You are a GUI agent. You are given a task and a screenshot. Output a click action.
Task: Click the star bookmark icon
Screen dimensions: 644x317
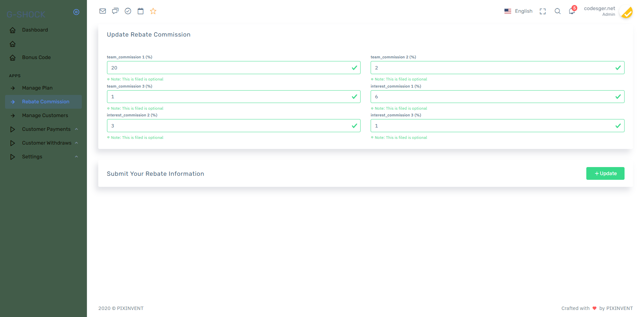tap(153, 11)
